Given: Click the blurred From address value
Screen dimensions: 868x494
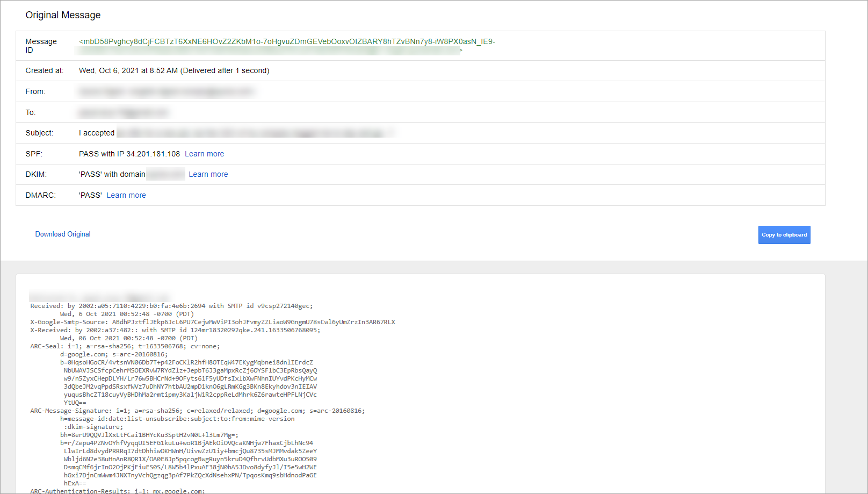Looking at the screenshot, I should point(167,92).
